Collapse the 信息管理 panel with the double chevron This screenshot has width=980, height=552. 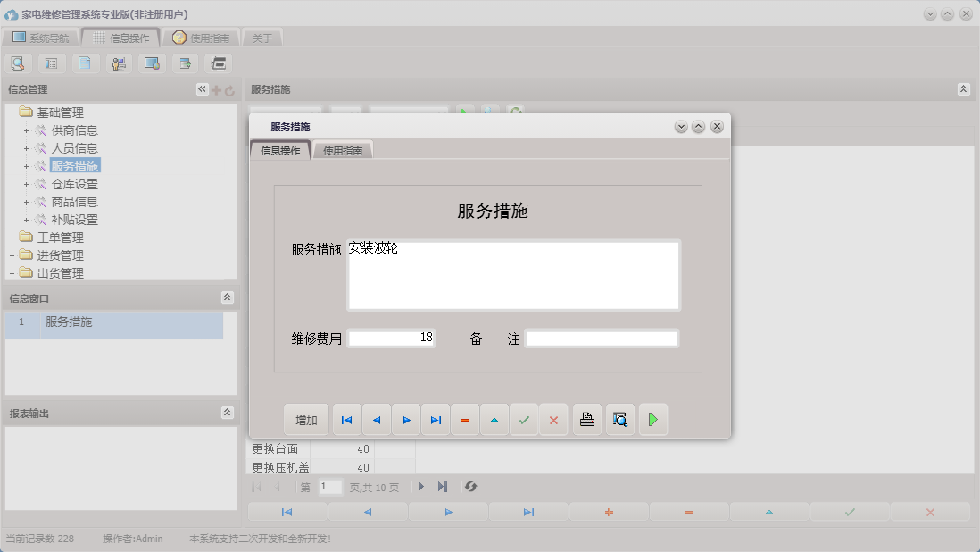coord(202,89)
